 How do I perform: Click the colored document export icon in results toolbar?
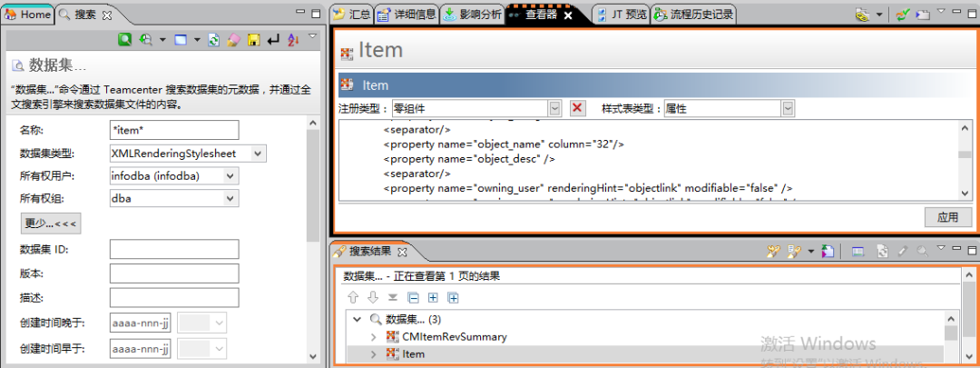pos(828,252)
